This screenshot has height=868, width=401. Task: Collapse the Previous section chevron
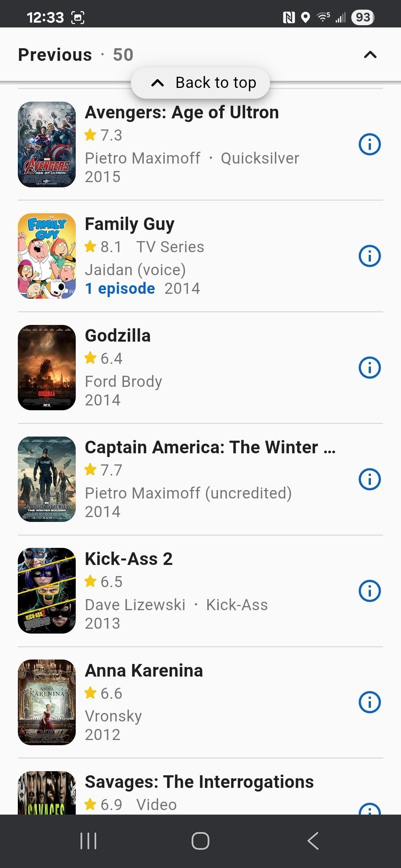tap(370, 55)
